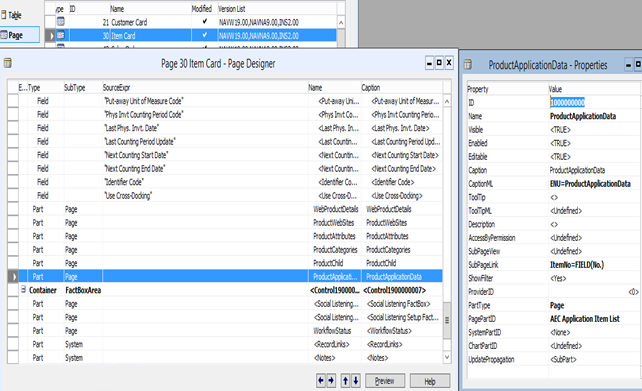
Task: Select the ProductApplicationData caption cell
Action: pyautogui.click(x=402, y=277)
